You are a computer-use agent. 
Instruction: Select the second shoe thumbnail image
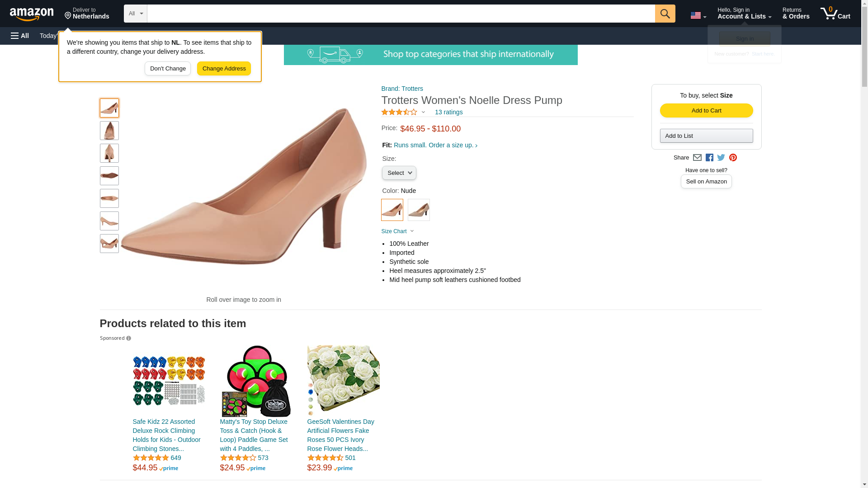[x=109, y=131]
